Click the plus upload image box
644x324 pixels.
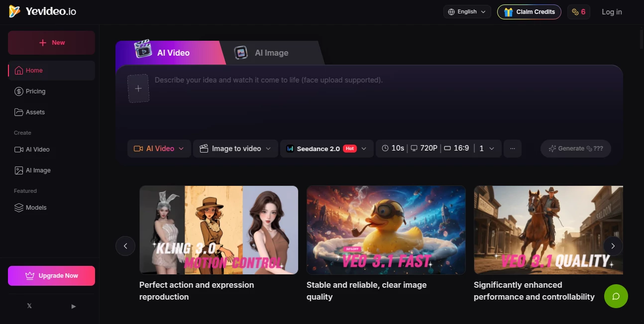coord(138,88)
